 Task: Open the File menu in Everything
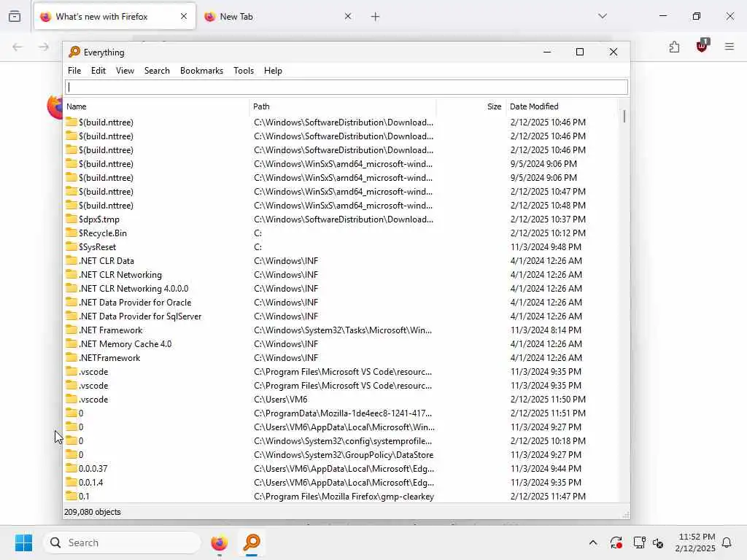74,71
